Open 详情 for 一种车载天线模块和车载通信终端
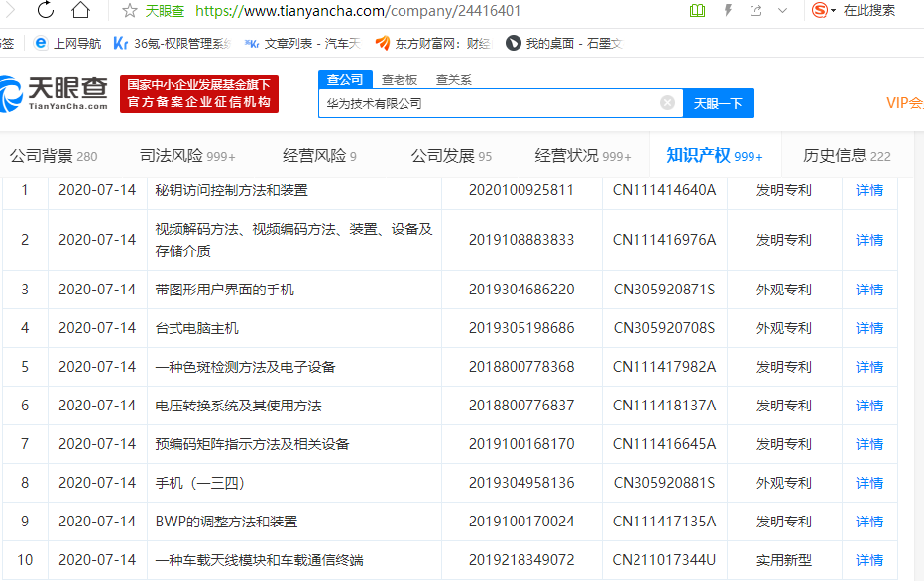This screenshot has height=581, width=924. [x=869, y=560]
